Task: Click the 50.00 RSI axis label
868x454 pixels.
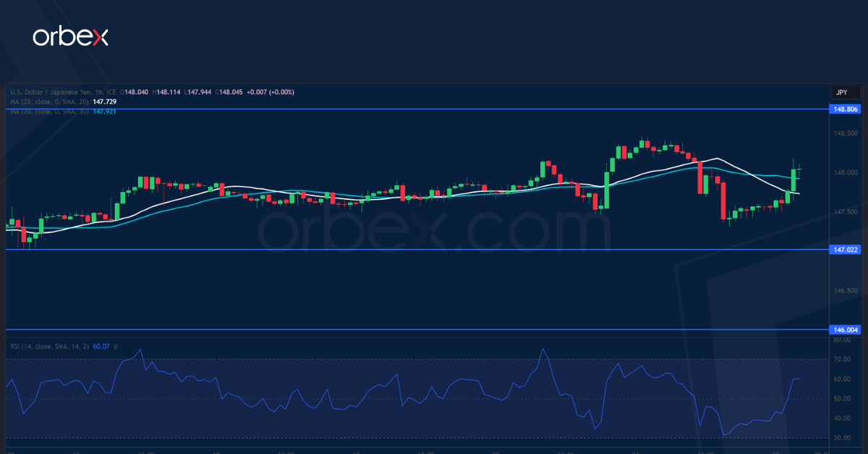Action: (841, 399)
